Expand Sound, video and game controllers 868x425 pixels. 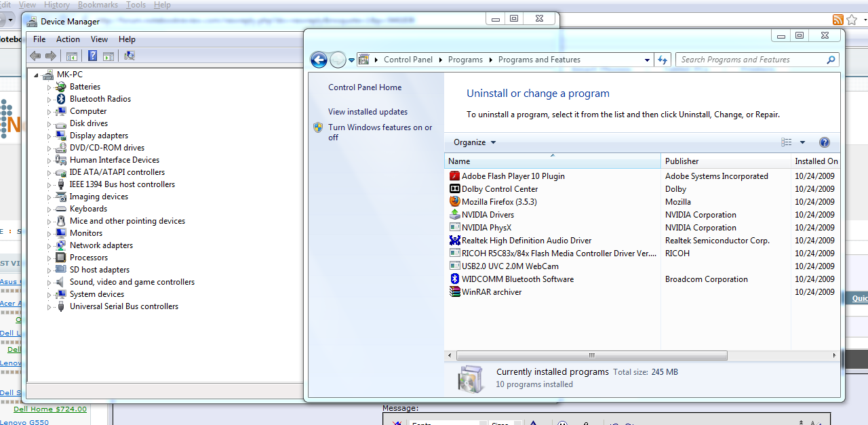click(49, 283)
